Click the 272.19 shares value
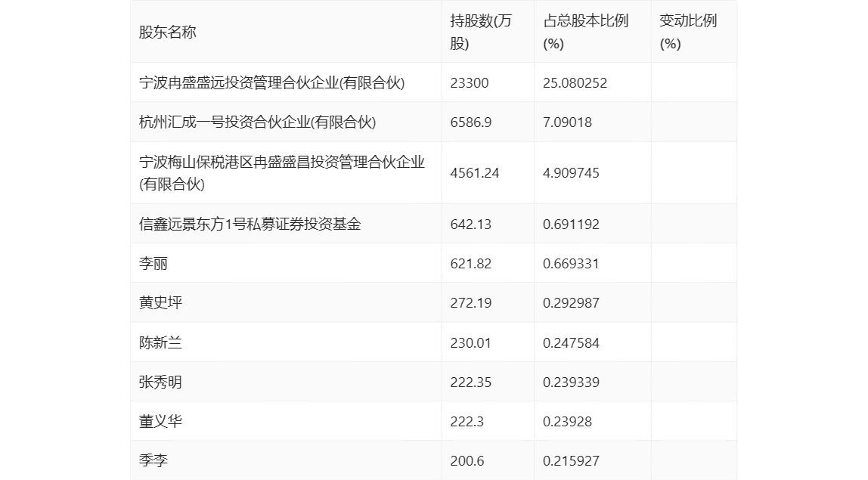 (x=470, y=303)
